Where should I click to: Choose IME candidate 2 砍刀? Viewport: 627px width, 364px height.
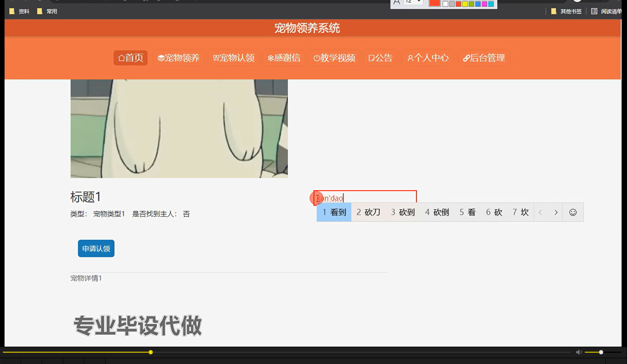(368, 212)
